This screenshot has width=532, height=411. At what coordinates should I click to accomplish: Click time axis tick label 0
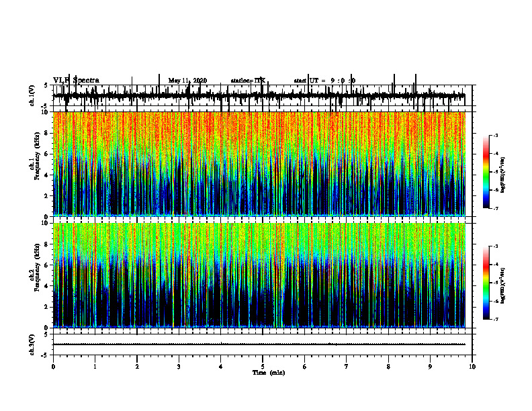[x=53, y=367]
